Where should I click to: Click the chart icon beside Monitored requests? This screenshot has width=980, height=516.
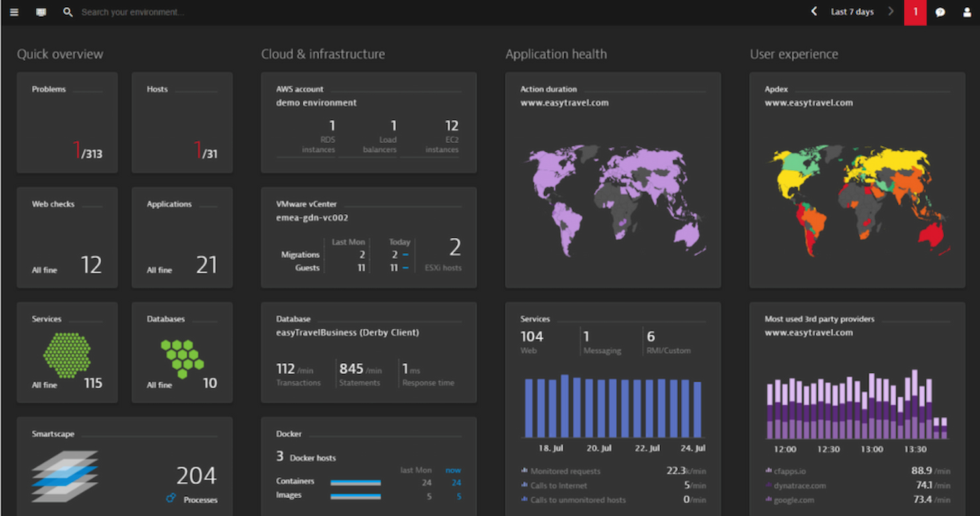526,471
